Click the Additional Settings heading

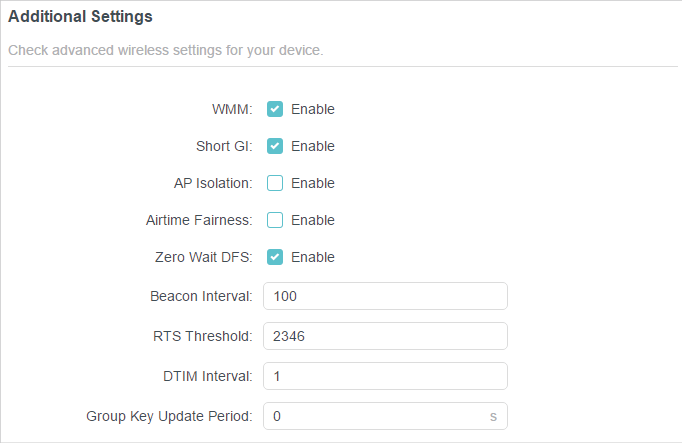click(x=80, y=17)
